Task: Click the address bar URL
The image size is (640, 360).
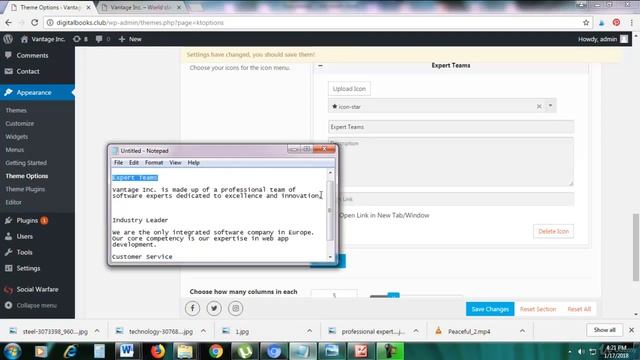Action: 140,23
